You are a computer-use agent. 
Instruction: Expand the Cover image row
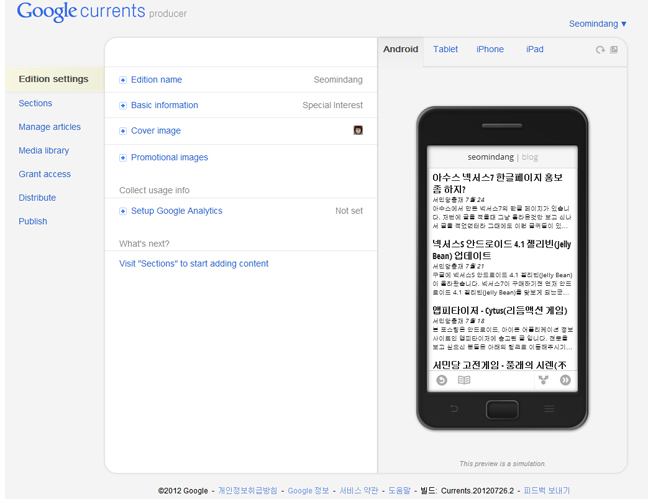(123, 131)
